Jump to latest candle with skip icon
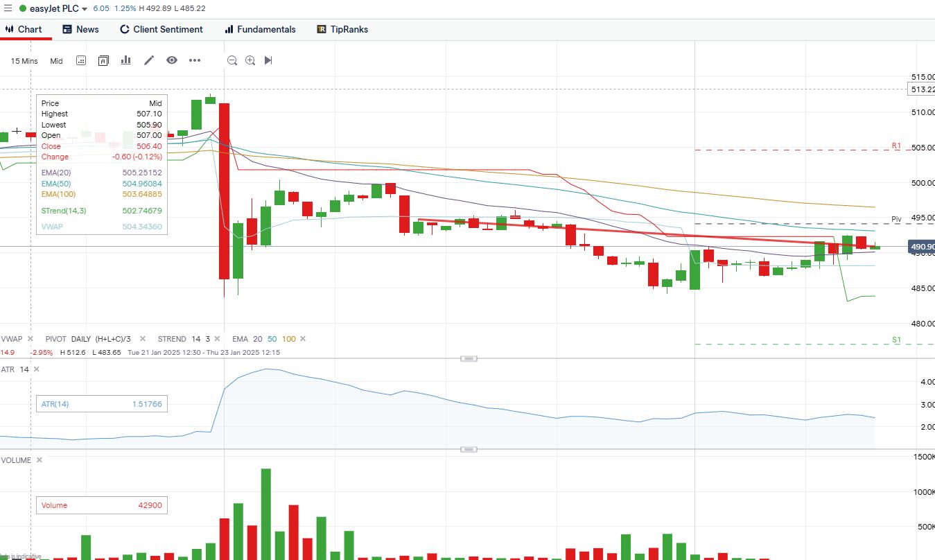This screenshot has height=560, width=935. tap(268, 60)
